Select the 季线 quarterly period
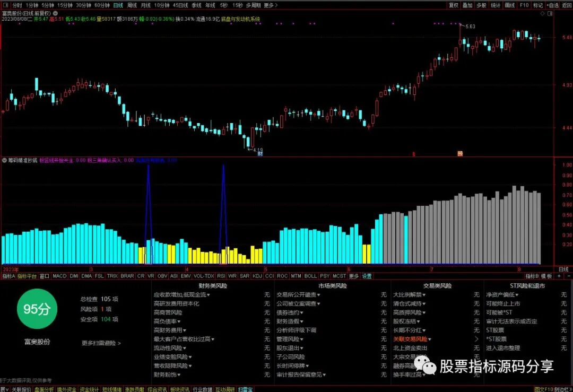Viewport: 573px width, 392px height. [x=197, y=5]
